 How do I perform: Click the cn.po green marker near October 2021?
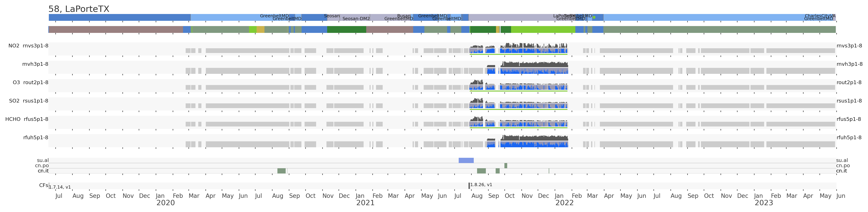tap(505, 166)
